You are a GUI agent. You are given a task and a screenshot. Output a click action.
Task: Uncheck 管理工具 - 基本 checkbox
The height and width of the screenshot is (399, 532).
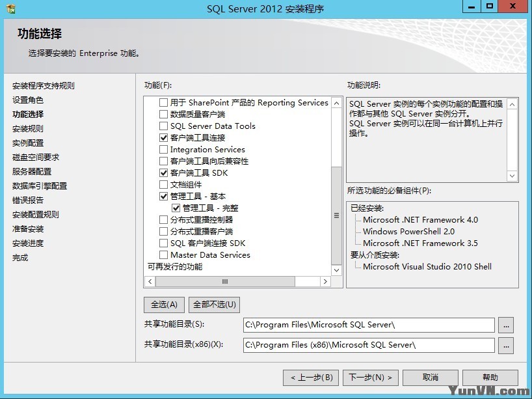pyautogui.click(x=163, y=197)
